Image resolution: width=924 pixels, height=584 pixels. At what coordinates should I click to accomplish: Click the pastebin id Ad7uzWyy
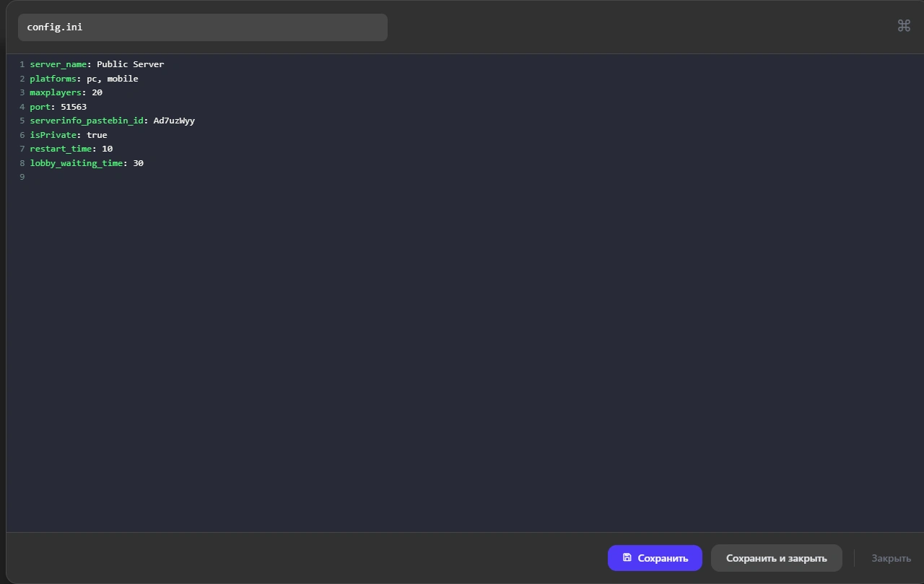tap(174, 121)
